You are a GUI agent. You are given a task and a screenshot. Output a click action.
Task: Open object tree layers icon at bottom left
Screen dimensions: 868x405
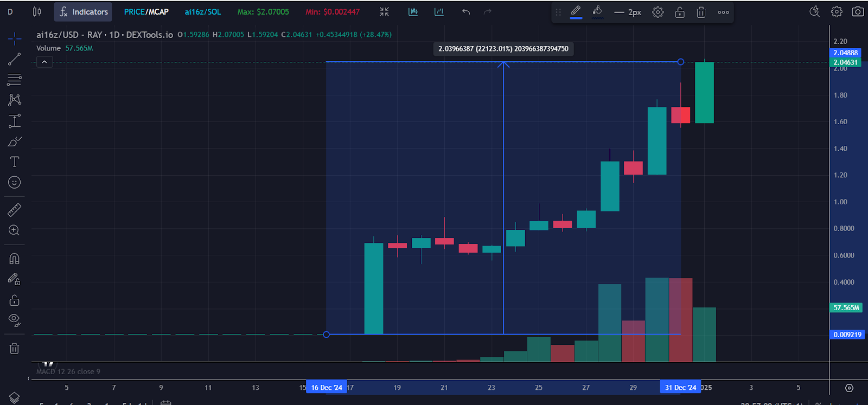(x=15, y=398)
